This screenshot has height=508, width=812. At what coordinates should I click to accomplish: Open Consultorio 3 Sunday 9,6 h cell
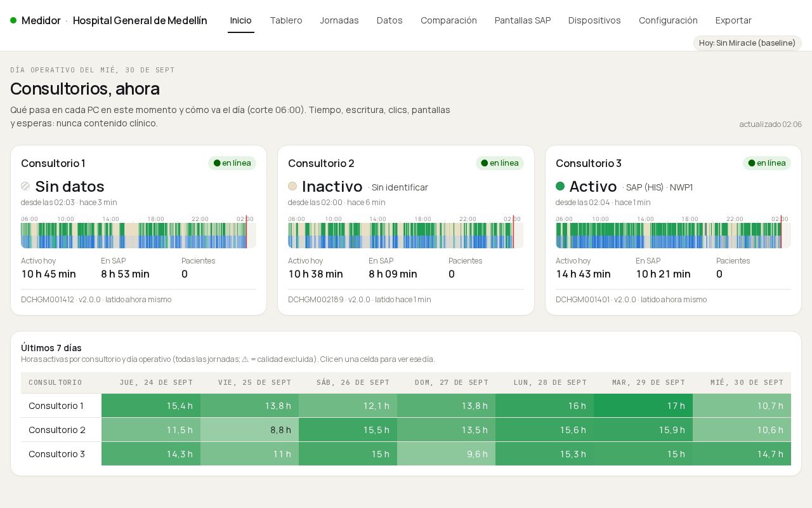click(x=447, y=454)
